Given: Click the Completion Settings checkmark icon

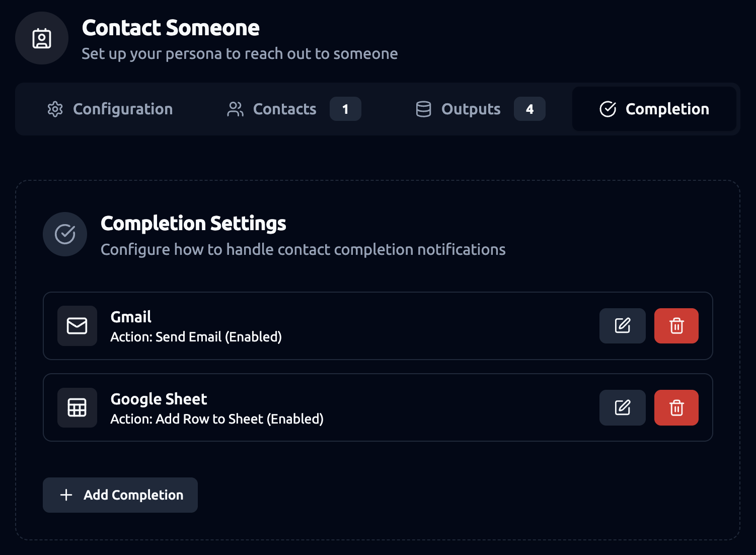Looking at the screenshot, I should (x=65, y=234).
